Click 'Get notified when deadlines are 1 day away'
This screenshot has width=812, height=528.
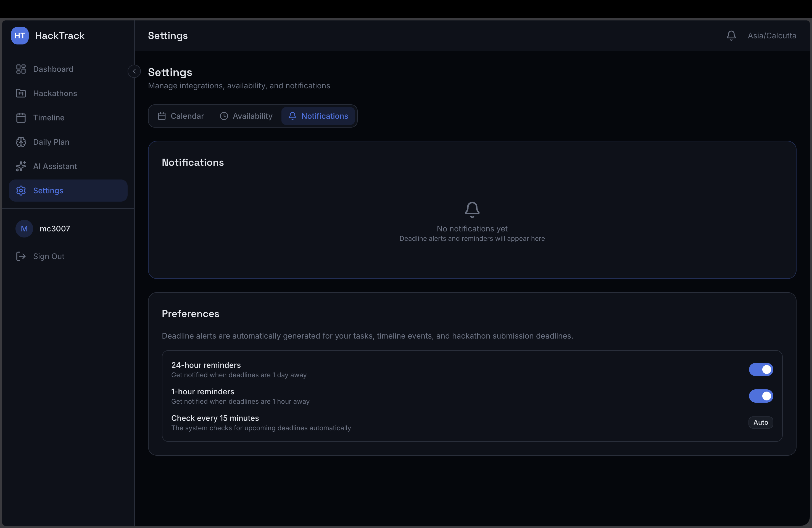pos(239,375)
